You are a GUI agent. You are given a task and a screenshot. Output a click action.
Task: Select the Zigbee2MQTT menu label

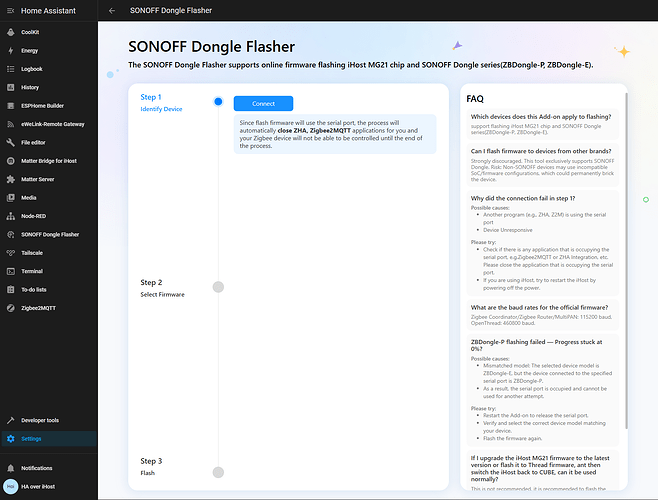(x=38, y=308)
